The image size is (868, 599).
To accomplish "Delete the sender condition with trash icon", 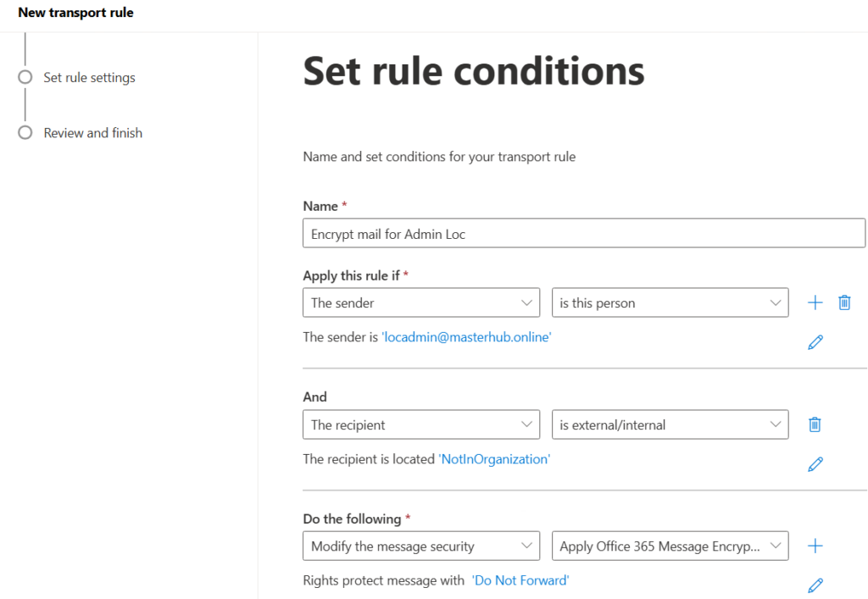I will click(844, 302).
